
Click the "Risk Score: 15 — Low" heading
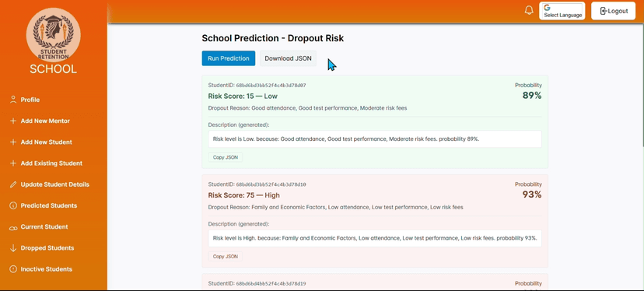(x=243, y=96)
